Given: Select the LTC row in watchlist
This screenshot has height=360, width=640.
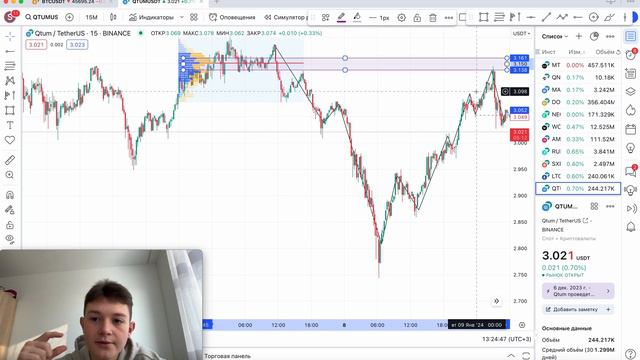Looking at the screenshot, I should 578,176.
